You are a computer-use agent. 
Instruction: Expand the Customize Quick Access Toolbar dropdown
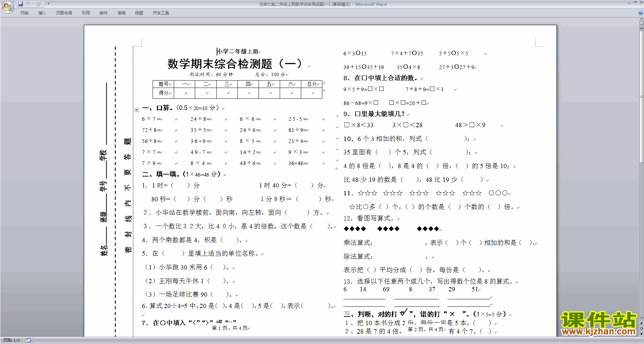point(48,4)
